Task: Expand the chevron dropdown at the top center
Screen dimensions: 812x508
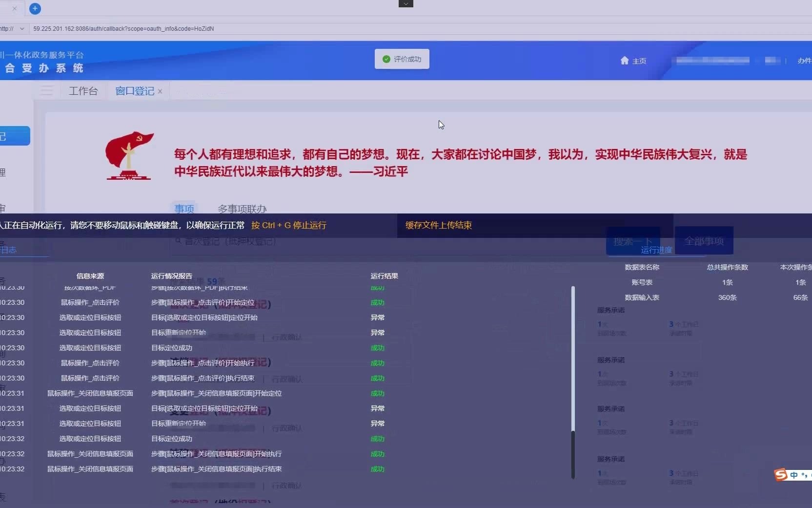Action: pos(406,3)
